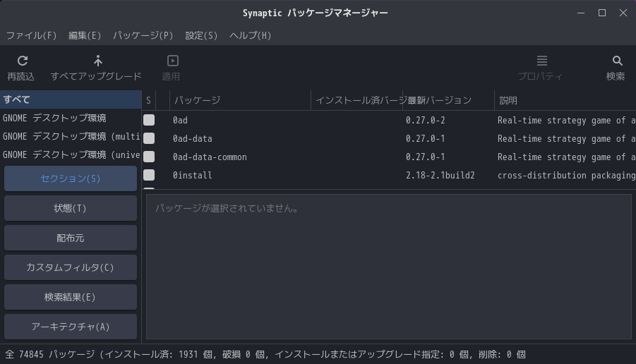Open the Properties (プロパティ) toolbar icon

point(541,61)
